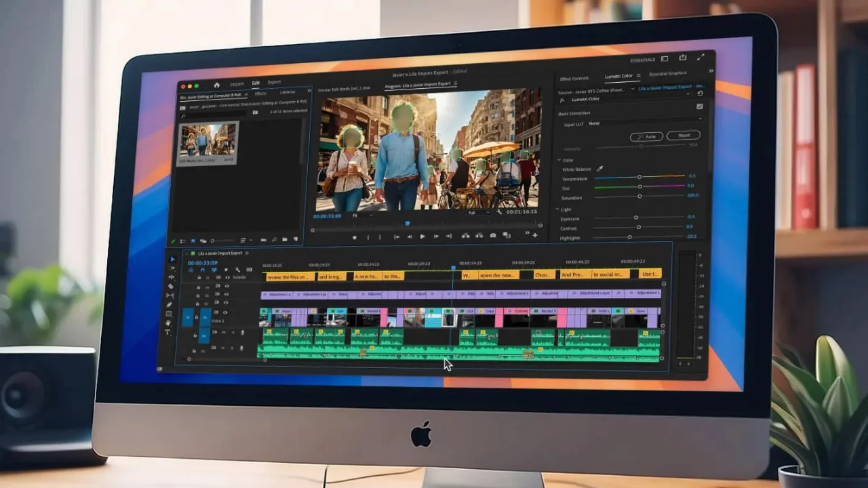Collapse the Color section in Lumetri
Viewport: 868px width, 488px height.
tap(559, 161)
